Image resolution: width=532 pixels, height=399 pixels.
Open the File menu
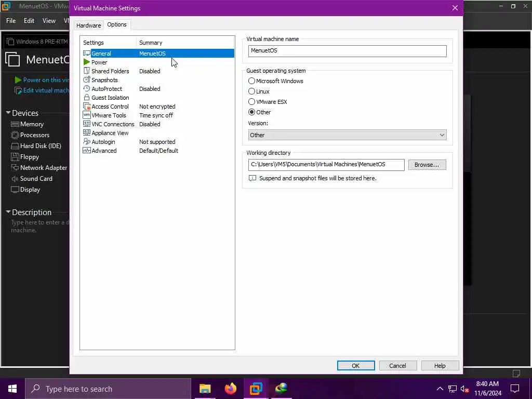(x=11, y=21)
